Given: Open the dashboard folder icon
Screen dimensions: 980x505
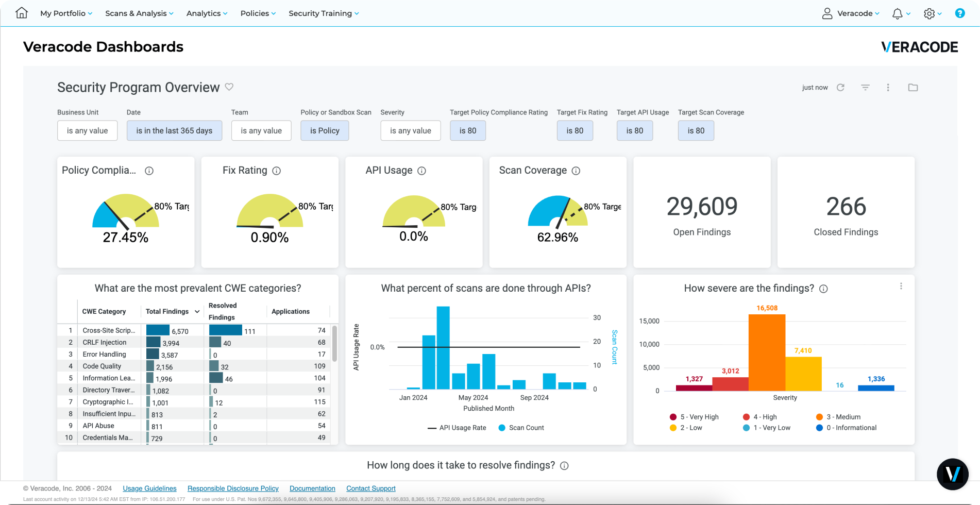Looking at the screenshot, I should pyautogui.click(x=913, y=88).
